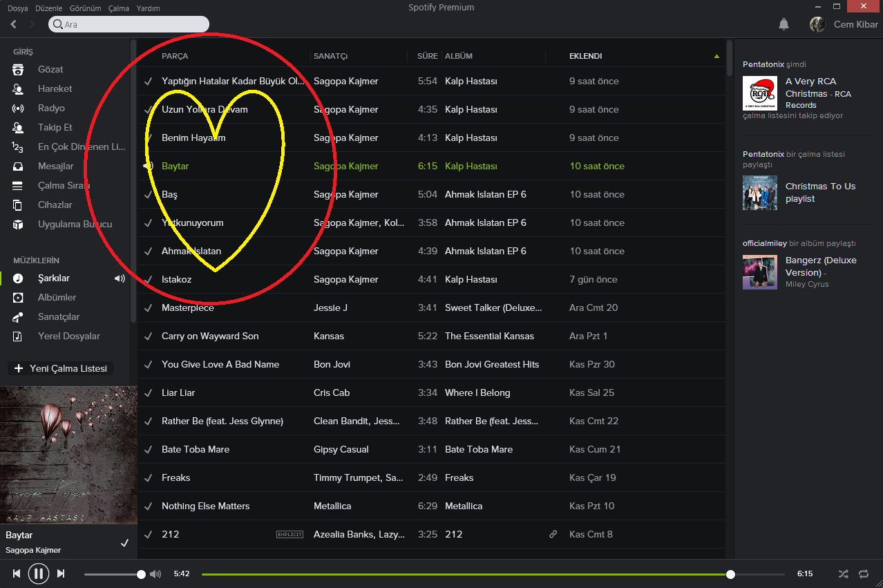883x588 pixels.
Task: Click the Ara search field
Action: click(x=129, y=24)
